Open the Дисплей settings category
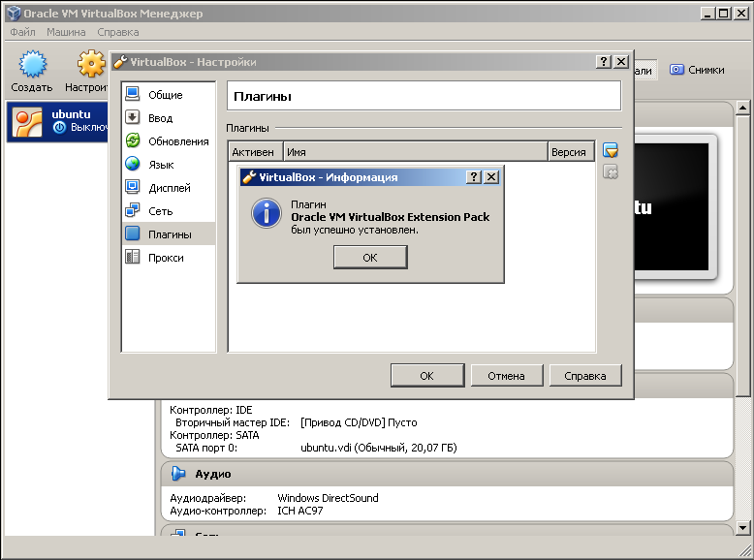Screen dimensions: 754x560 169,187
